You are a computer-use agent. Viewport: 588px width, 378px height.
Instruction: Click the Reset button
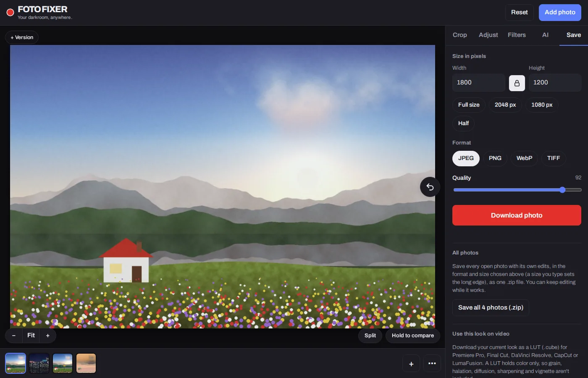[520, 13]
